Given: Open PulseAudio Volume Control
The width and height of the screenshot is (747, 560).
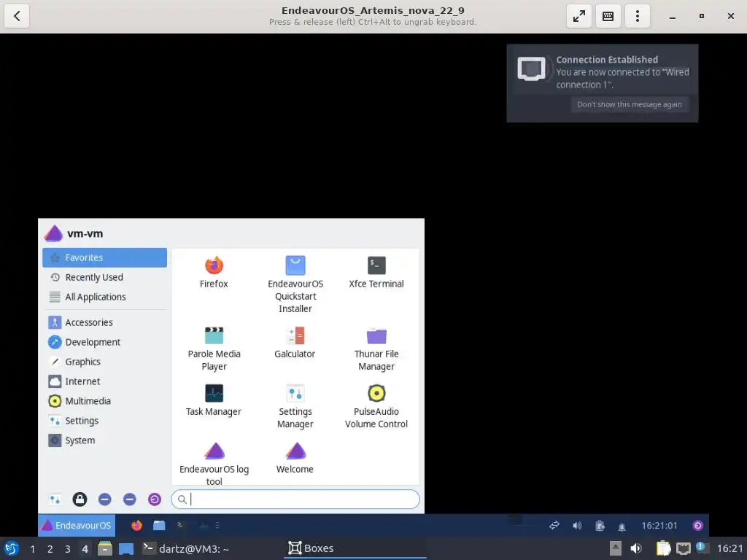Looking at the screenshot, I should point(376,405).
